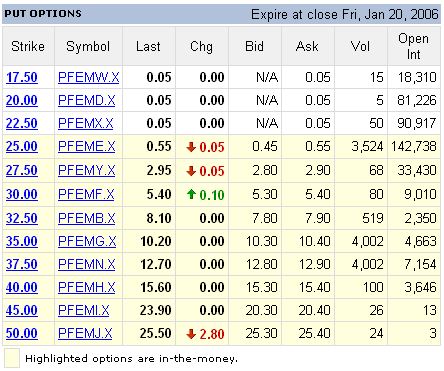Click the Symbol column header
The image size is (444, 371).
tap(88, 46)
